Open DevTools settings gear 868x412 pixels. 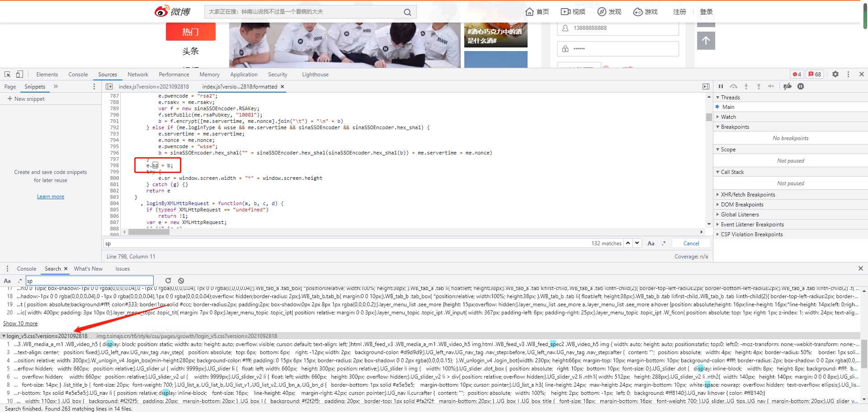coord(835,74)
